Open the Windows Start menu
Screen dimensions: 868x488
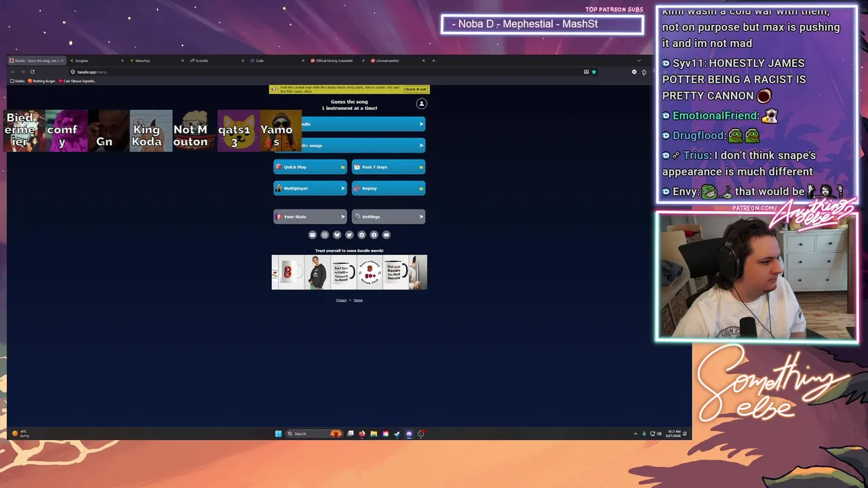pos(278,434)
